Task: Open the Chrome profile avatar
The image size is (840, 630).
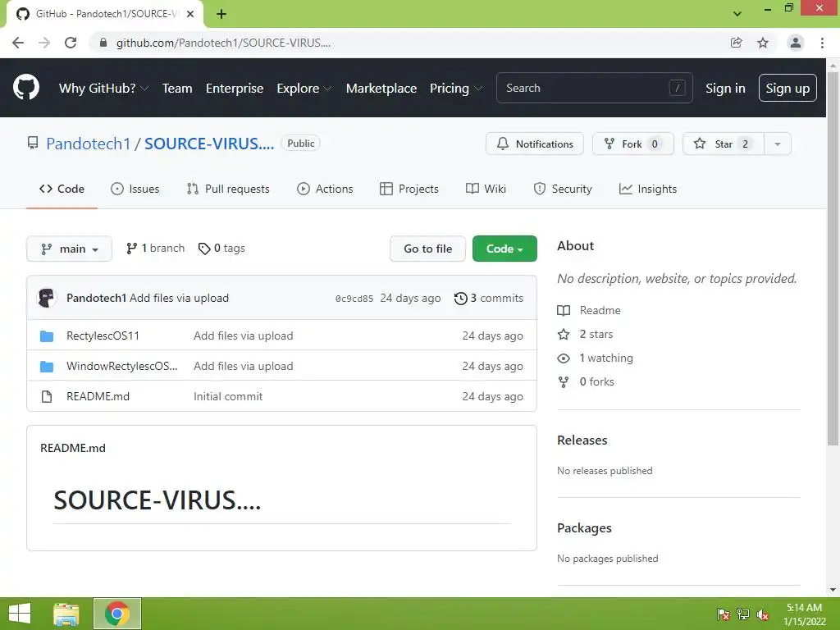Action: (796, 43)
